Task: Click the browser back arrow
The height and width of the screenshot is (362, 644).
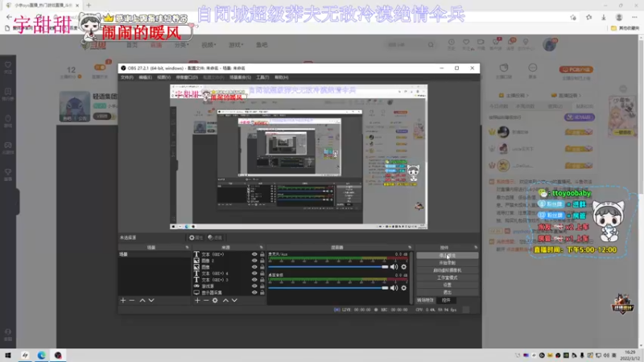Action: 9,17
